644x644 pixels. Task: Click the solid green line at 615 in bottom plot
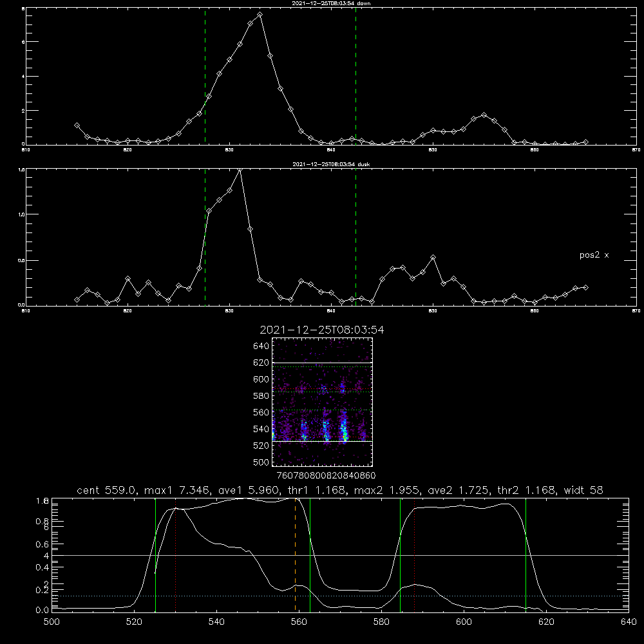pos(526,554)
